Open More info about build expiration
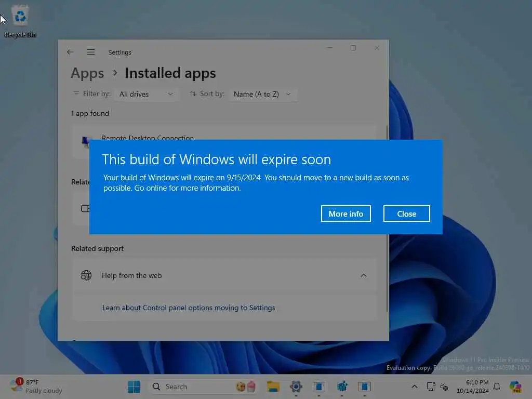532x399 pixels. pos(345,214)
